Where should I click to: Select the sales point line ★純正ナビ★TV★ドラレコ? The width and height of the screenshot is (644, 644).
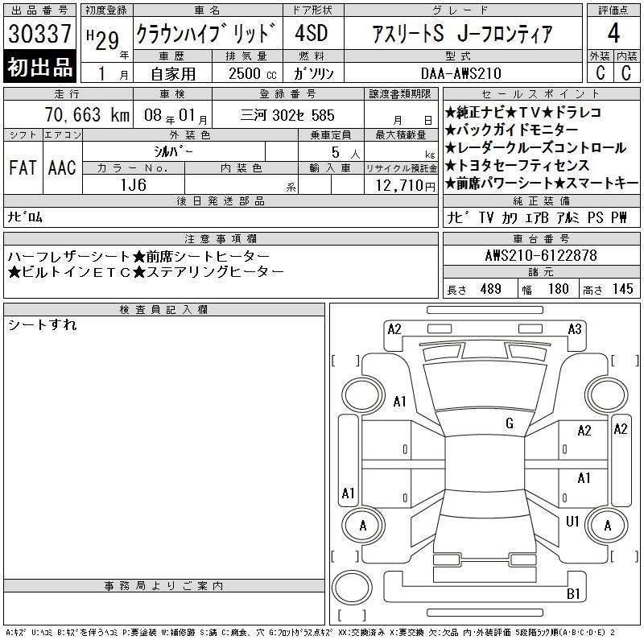click(522, 112)
